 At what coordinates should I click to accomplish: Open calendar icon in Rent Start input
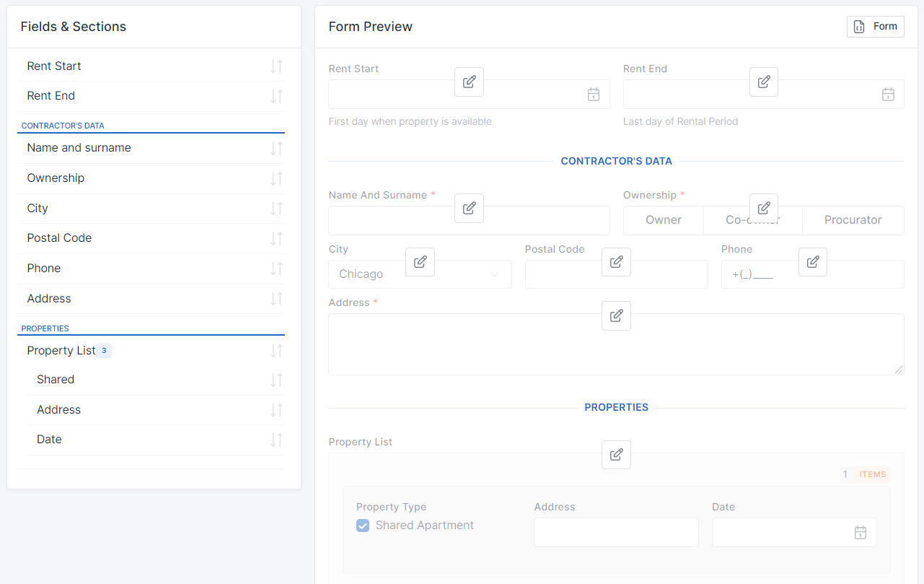point(593,95)
